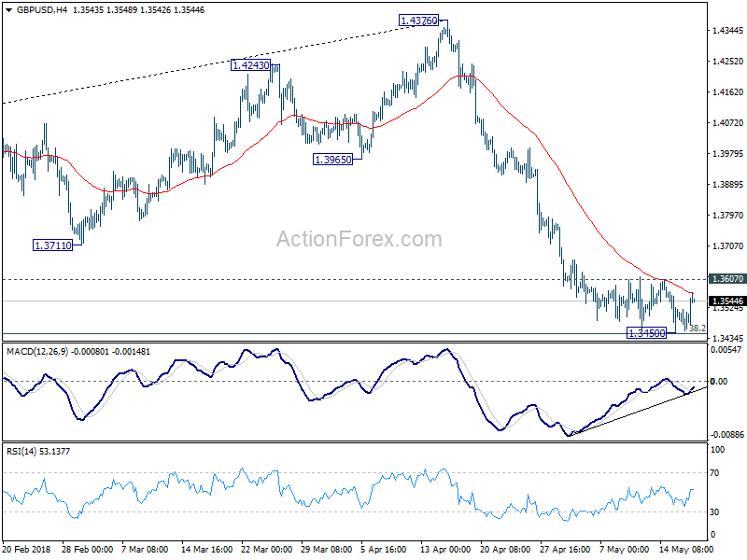Click the current price 1.35446 tag
This screenshot has height=560, width=747.
[726, 301]
